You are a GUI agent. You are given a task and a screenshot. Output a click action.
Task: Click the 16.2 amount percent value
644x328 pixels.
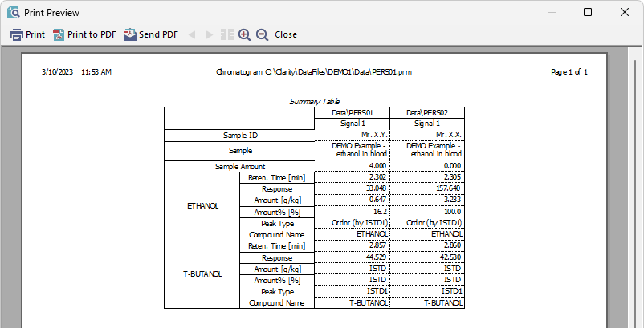381,212
